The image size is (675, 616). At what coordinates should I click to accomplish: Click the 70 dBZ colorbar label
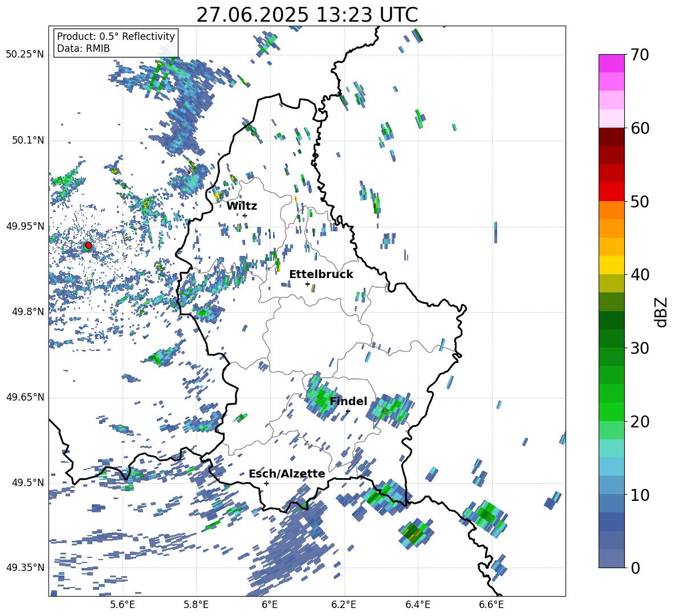pos(640,55)
